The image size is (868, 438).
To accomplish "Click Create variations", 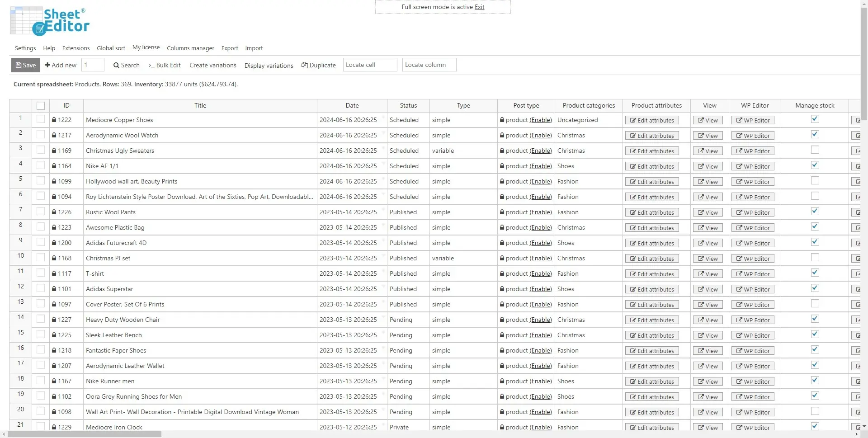I will (x=213, y=65).
